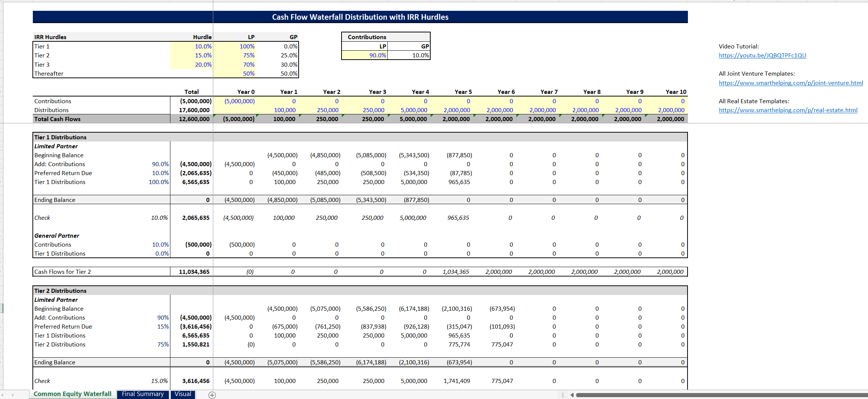Select Tier 1 hurdle cell 10.0%
The width and height of the screenshot is (868, 399).
pyautogui.click(x=191, y=46)
